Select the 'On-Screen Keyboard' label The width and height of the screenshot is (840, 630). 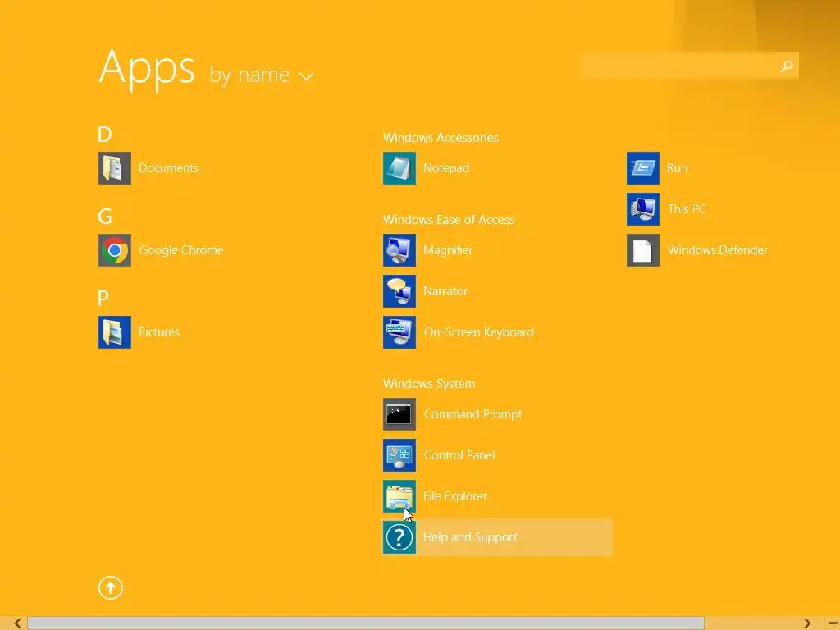pos(479,332)
